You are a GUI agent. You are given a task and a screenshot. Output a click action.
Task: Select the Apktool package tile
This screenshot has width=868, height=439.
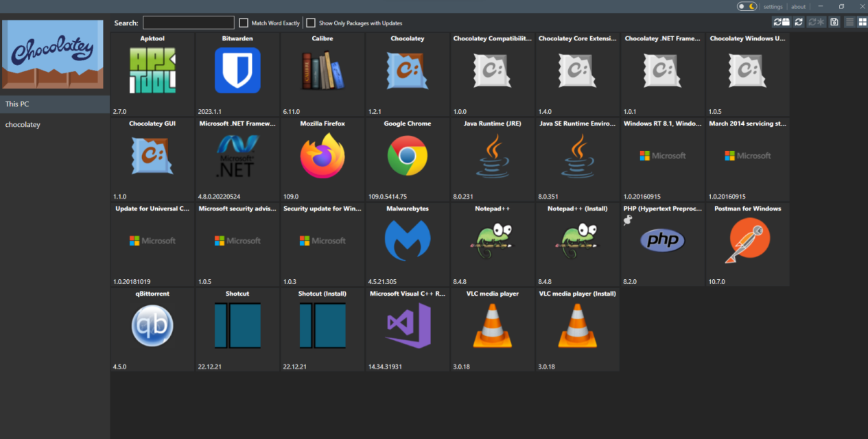tap(152, 74)
